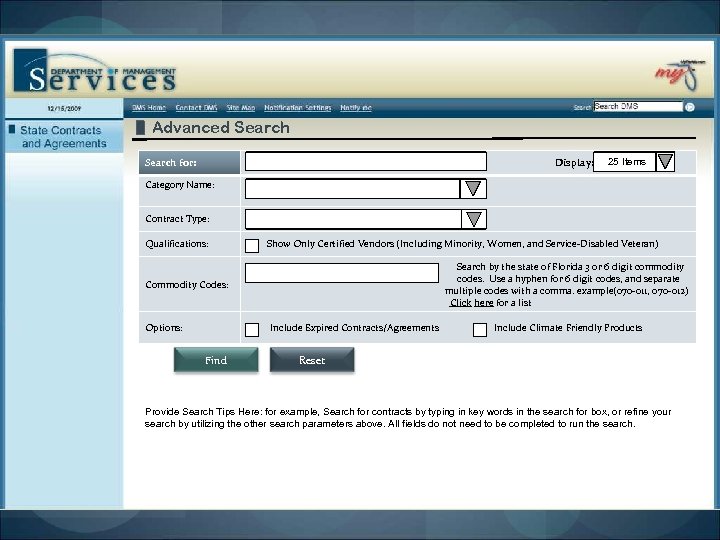Check Include Climate Friendly Products checkbox
The image size is (720, 540).
tap(480, 329)
